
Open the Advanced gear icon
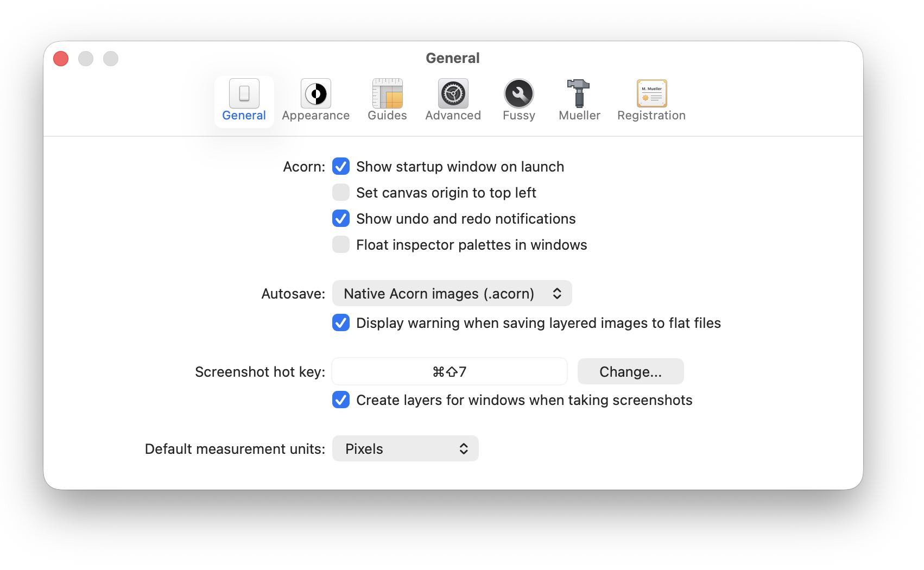453,93
